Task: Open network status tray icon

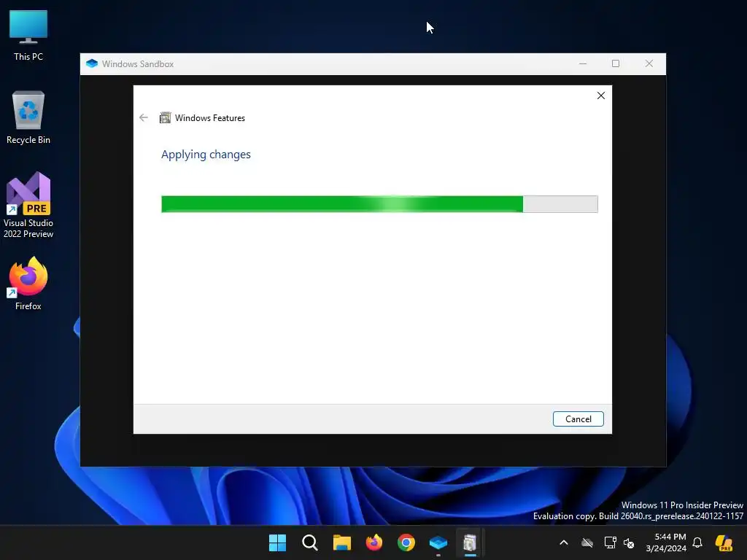Action: tap(610, 542)
